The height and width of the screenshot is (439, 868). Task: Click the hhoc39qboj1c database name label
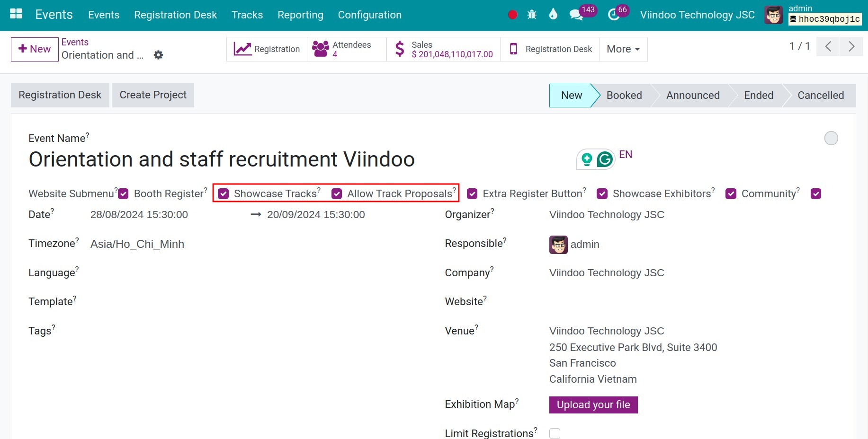pos(825,19)
